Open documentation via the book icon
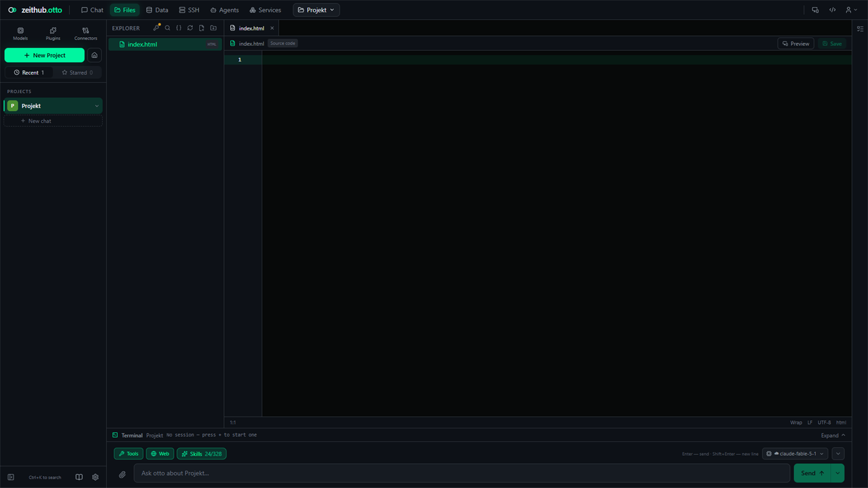Screen dimensions: 868x488 tap(79, 477)
